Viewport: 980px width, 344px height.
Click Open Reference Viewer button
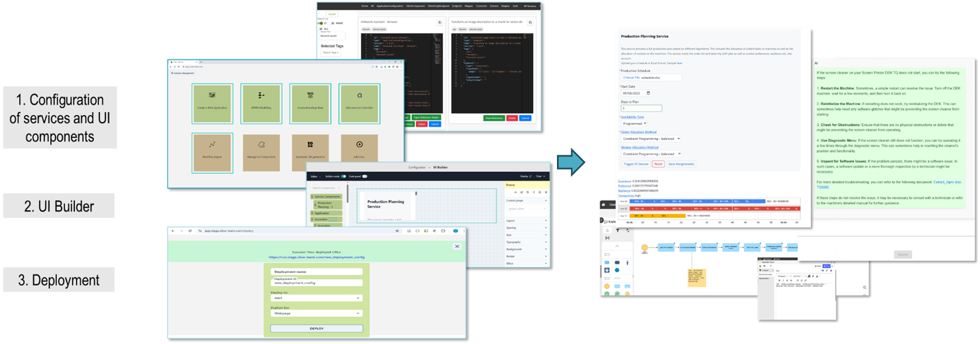(427, 117)
